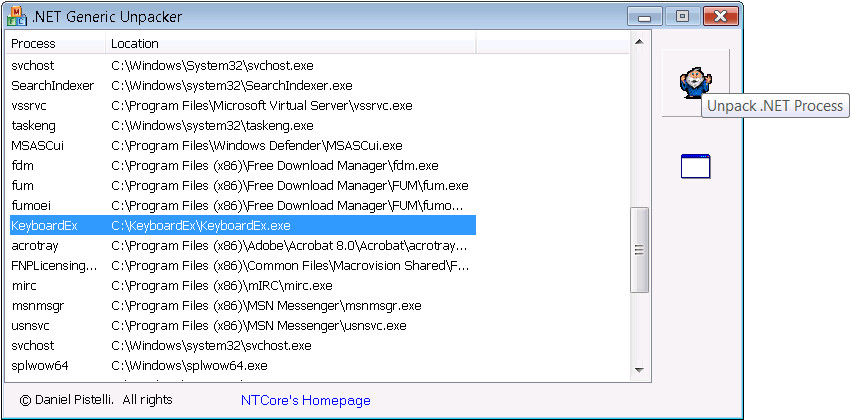Click the blue window icon button
Viewport: 851px width, 420px height.
pos(695,166)
